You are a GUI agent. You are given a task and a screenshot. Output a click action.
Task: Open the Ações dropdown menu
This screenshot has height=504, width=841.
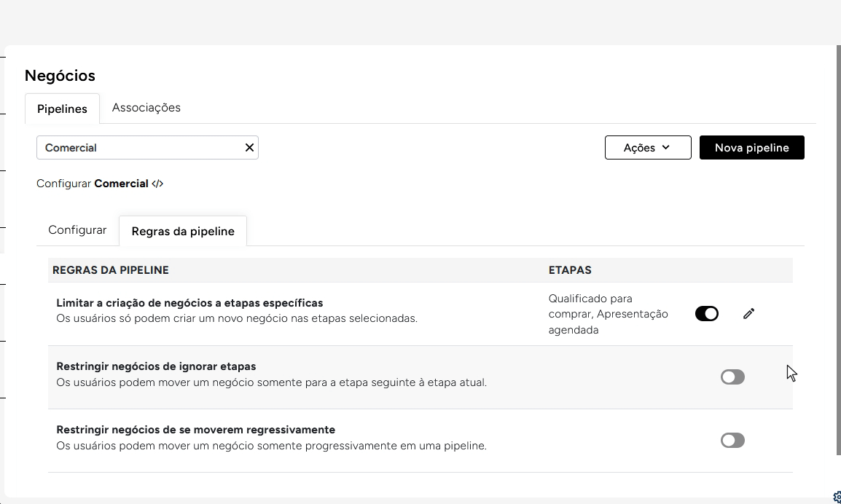click(x=647, y=148)
